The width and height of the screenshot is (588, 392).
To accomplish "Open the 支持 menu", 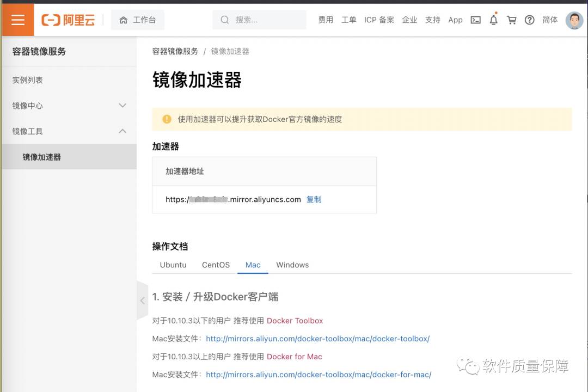I will 433,20.
